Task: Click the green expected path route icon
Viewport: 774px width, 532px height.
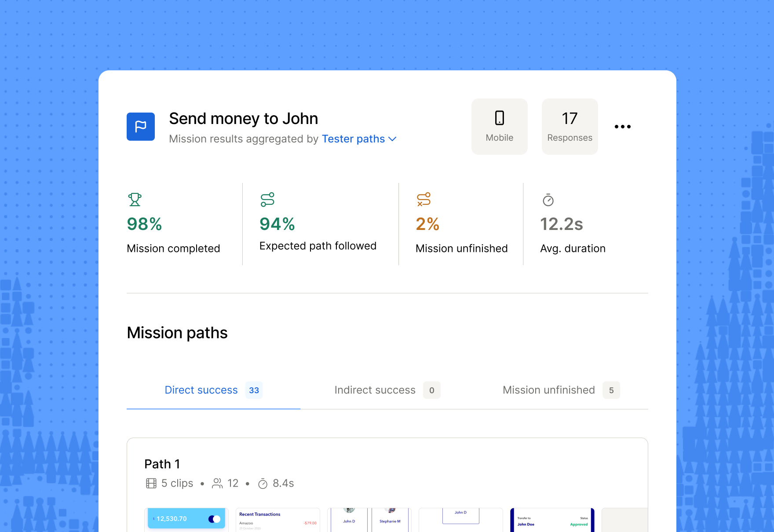Action: coord(267,200)
